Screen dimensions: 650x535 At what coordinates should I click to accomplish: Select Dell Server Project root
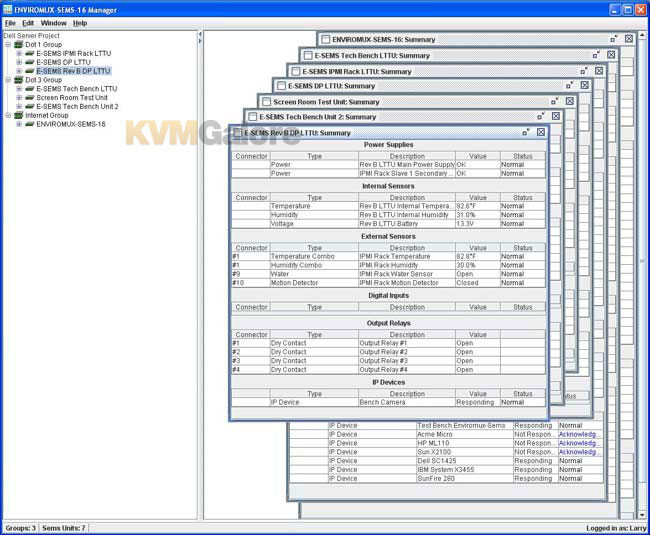pyautogui.click(x=32, y=36)
